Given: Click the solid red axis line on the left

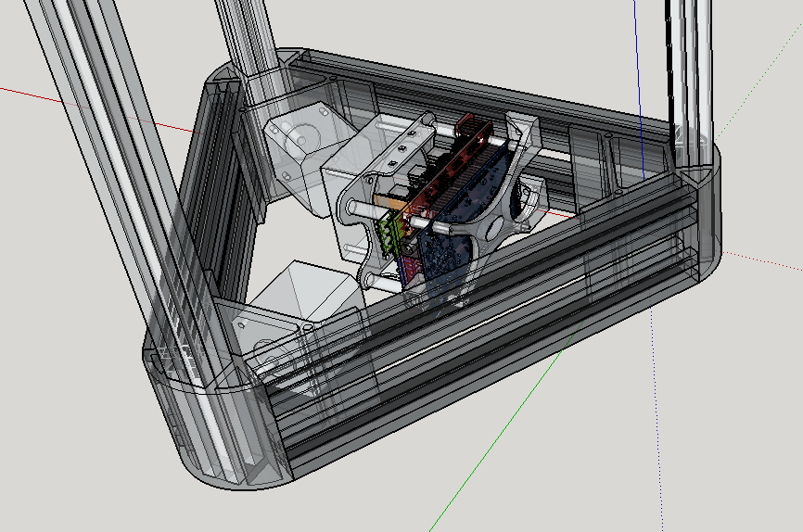Looking at the screenshot, I should (97, 109).
